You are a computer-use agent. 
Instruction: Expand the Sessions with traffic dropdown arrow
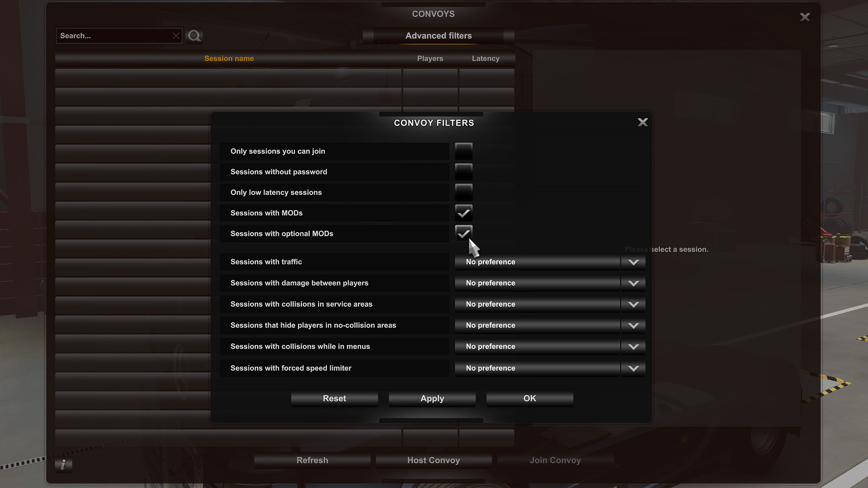(x=633, y=262)
